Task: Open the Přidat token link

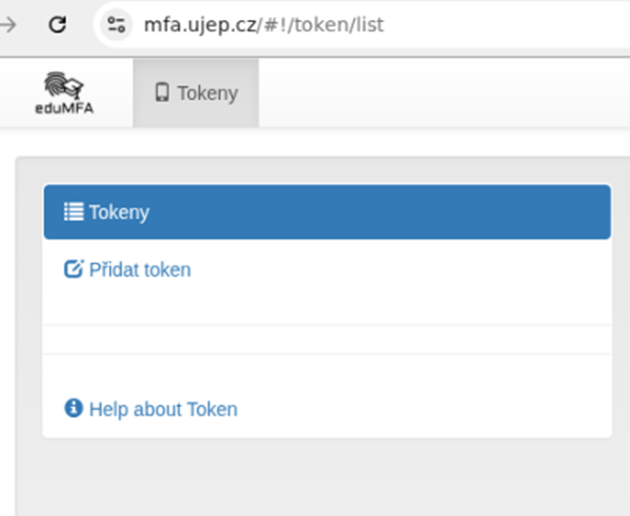Action: [x=127, y=269]
